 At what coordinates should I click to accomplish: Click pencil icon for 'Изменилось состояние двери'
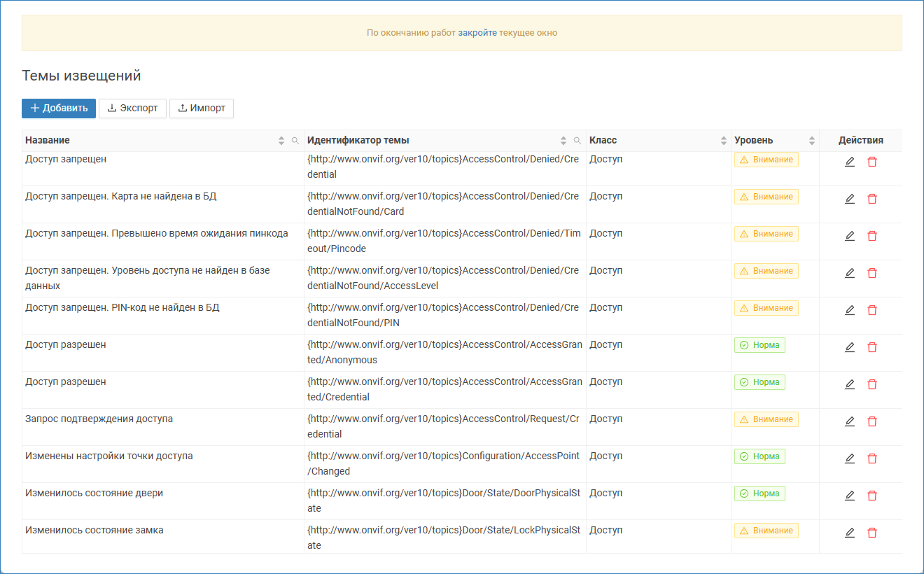tap(850, 496)
